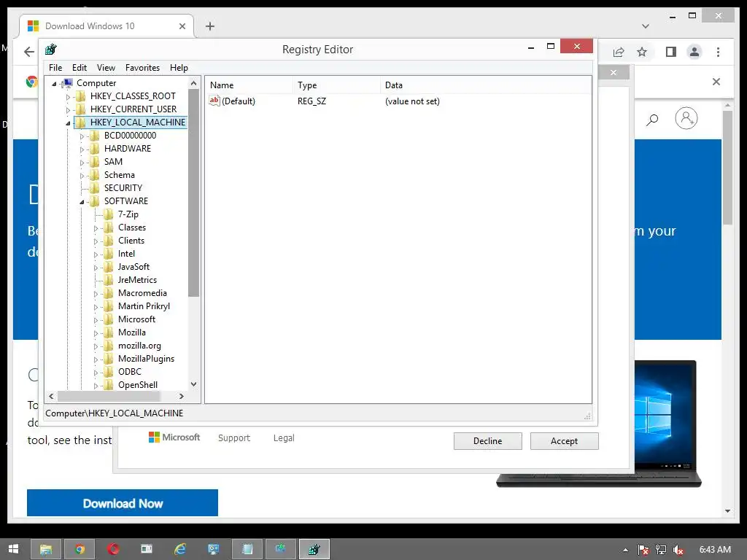Expand the Mozilla key arrow
This screenshot has height=560, width=747.
(x=96, y=333)
